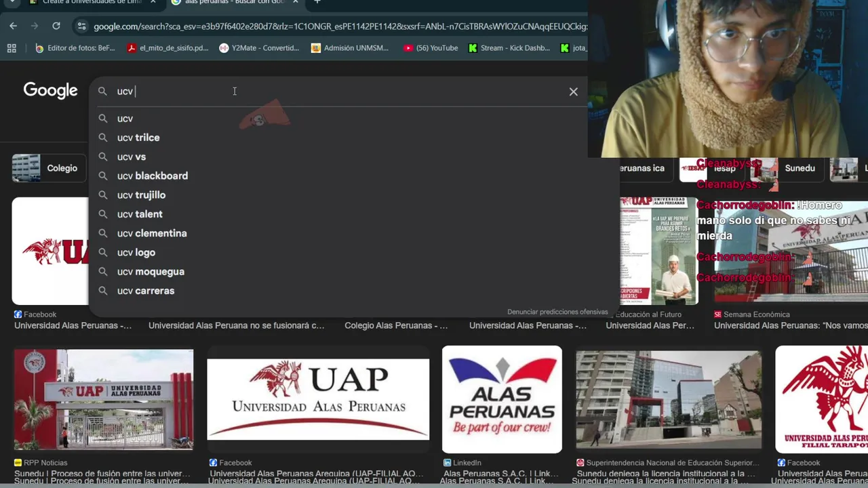Image resolution: width=868 pixels, height=488 pixels.
Task: Open site information icon in address bar
Action: (x=82, y=26)
